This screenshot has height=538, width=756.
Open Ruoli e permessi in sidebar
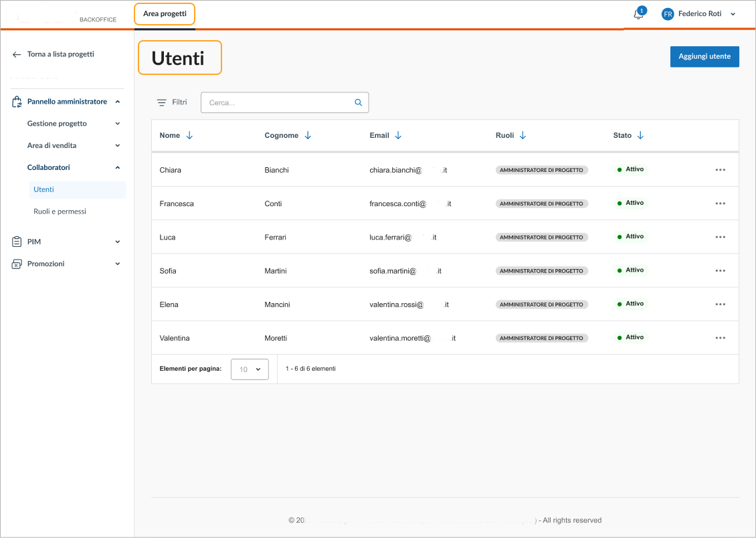pos(60,211)
